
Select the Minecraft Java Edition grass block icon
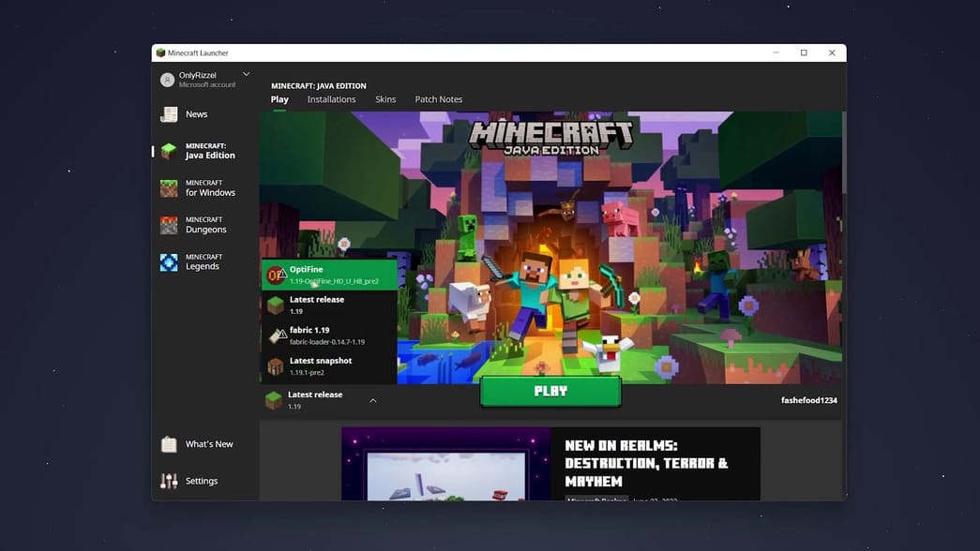[x=171, y=150]
